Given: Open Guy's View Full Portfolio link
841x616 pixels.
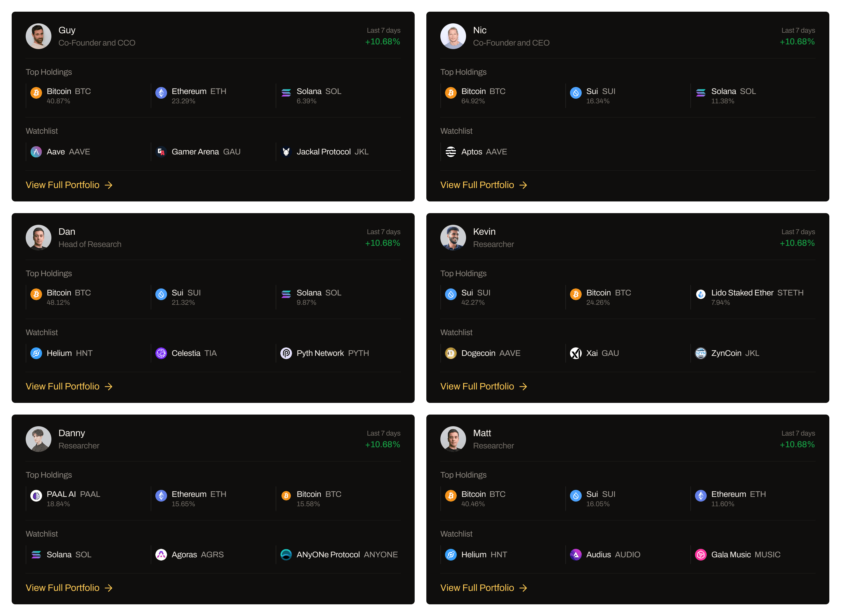Looking at the screenshot, I should pos(69,185).
